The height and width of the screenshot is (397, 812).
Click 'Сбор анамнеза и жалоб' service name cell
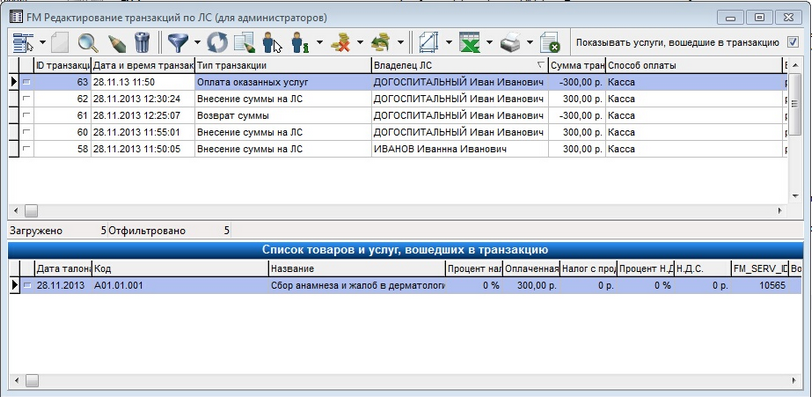pyautogui.click(x=357, y=285)
